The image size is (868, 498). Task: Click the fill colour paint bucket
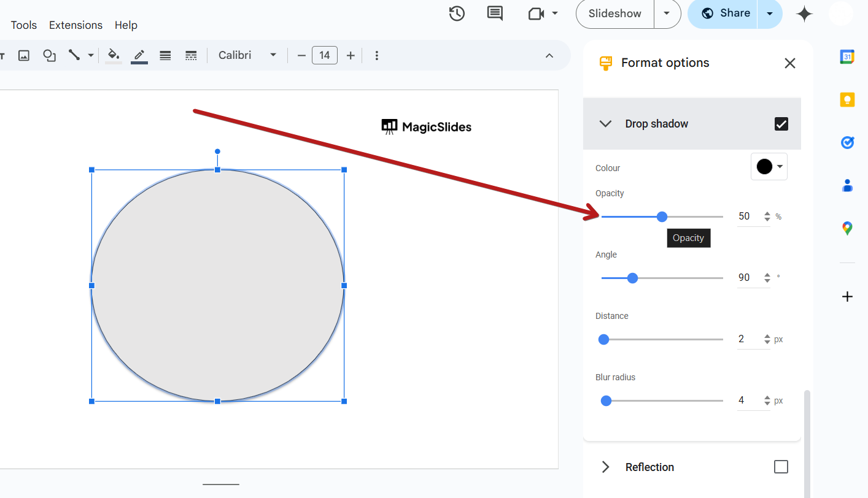(x=113, y=55)
